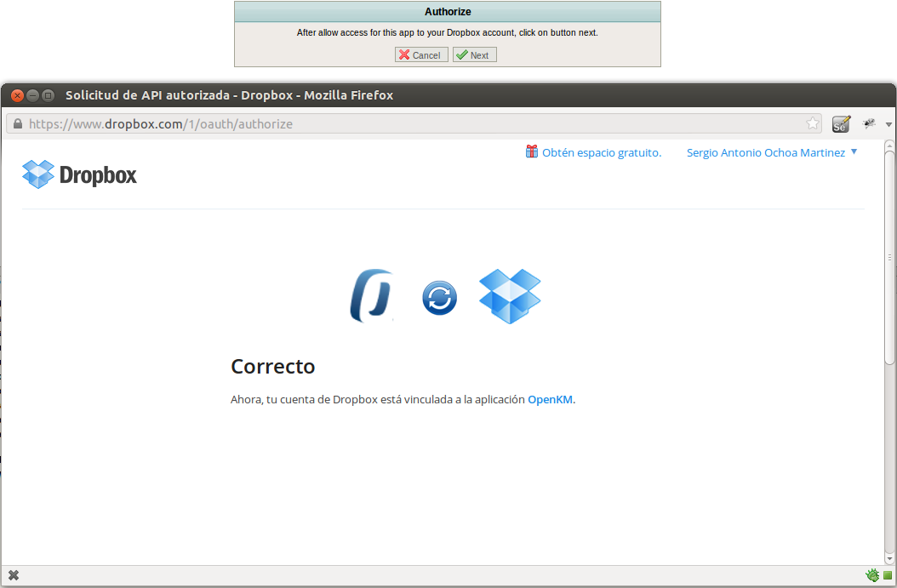897x588 pixels.
Task: Click the Cancel button in Authorize dialog
Action: [421, 55]
